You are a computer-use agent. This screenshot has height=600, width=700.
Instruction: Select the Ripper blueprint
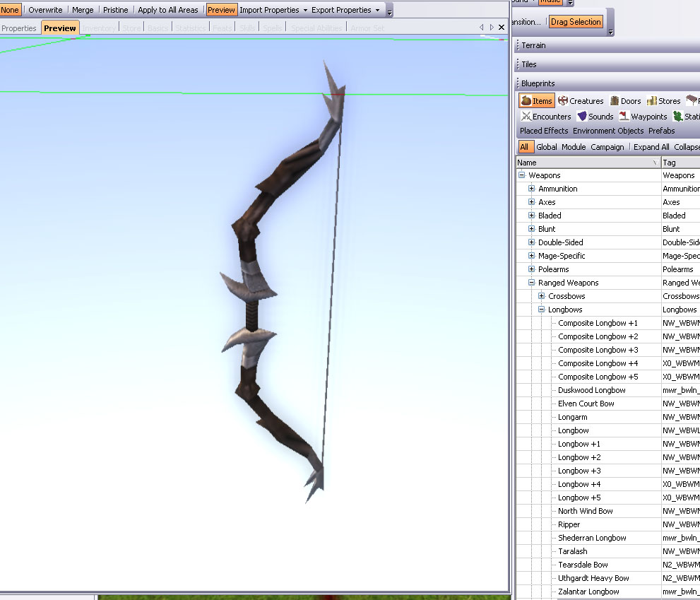[x=569, y=524]
